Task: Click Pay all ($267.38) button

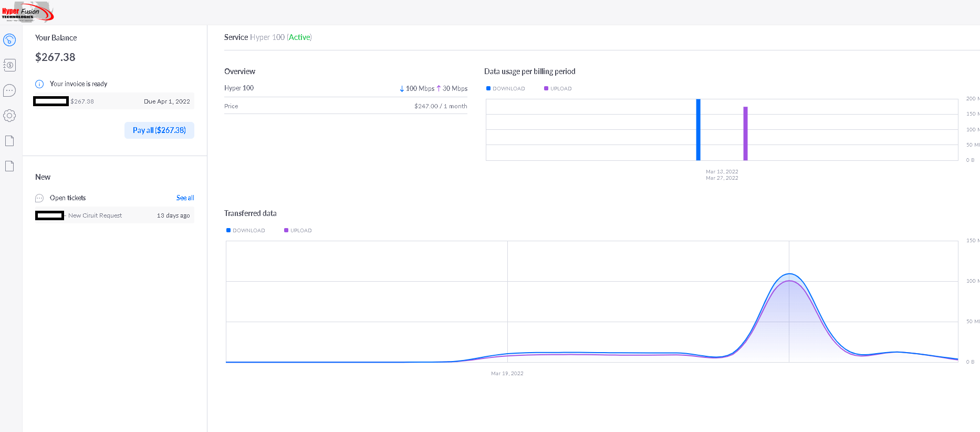Action: [x=159, y=130]
